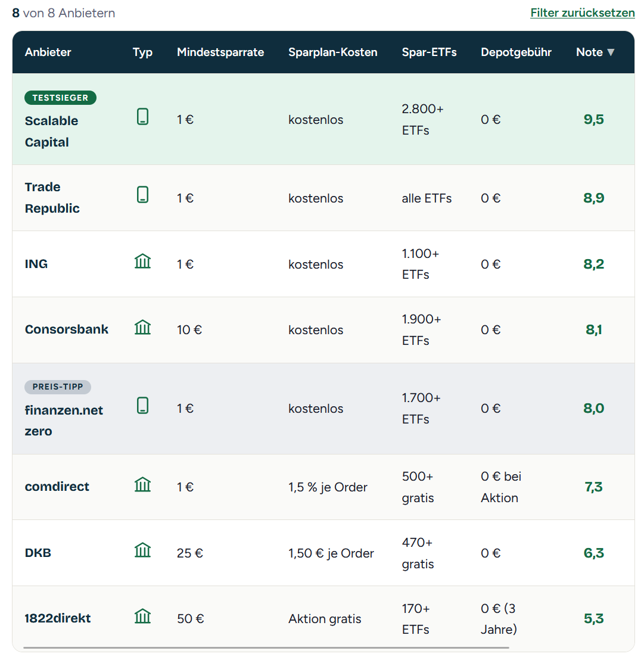
Task: Open the Trade Republic provider name
Action: pyautogui.click(x=52, y=197)
